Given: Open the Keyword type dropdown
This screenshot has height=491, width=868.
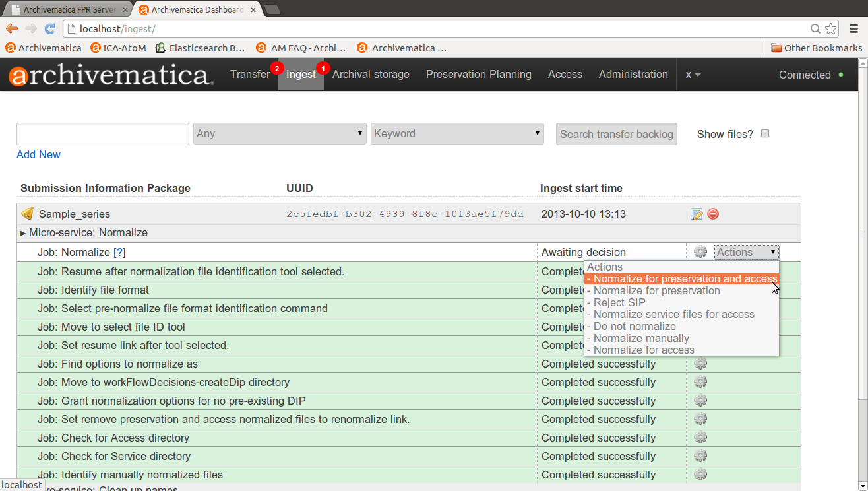Looking at the screenshot, I should [x=457, y=133].
